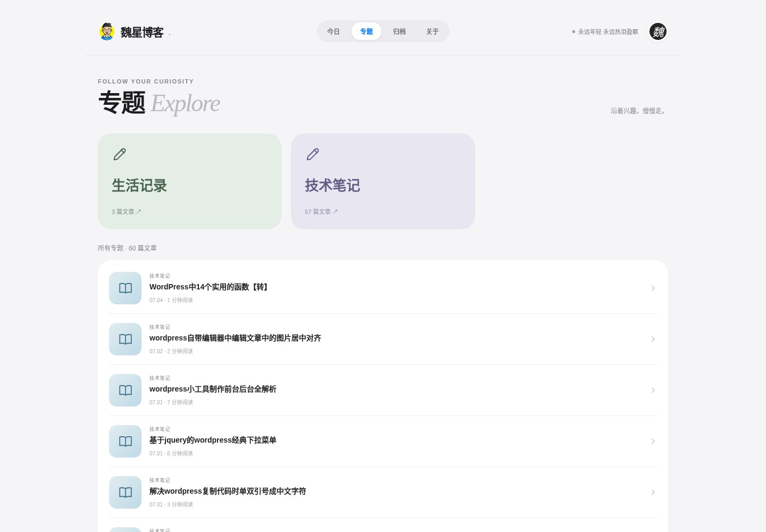Click 技术笔记 tag above 图片居中对齐 post
Screen dimensions: 766x532
pos(160,327)
